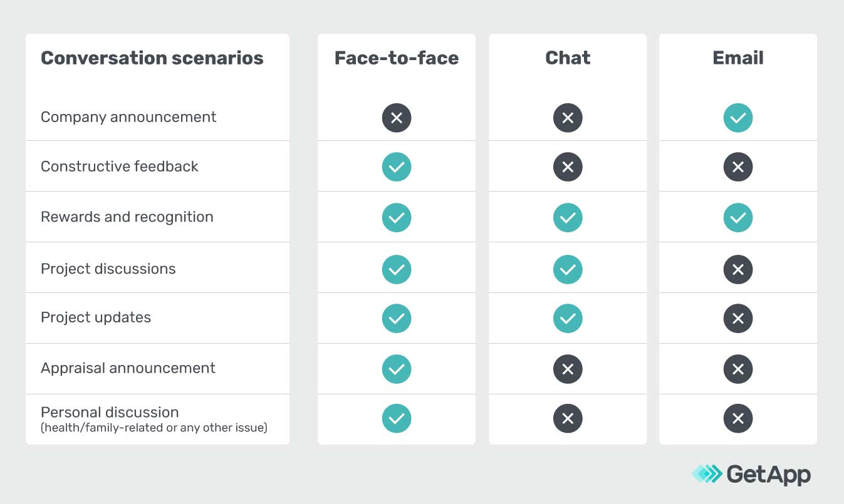The height and width of the screenshot is (504, 844).
Task: Click the GetApp brand name text
Action: (x=768, y=474)
